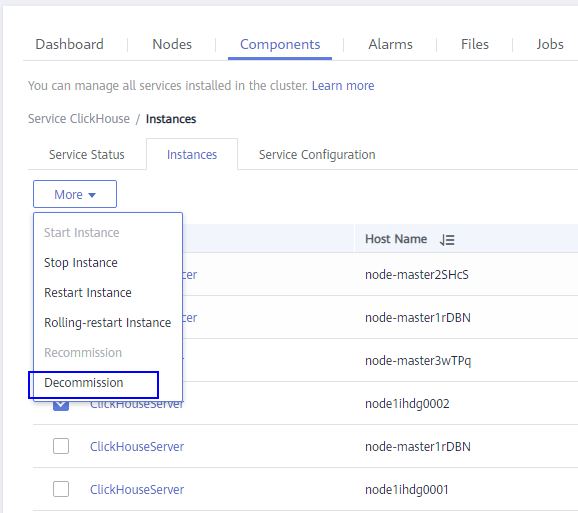Switch to the Dashboard tab

[69, 44]
